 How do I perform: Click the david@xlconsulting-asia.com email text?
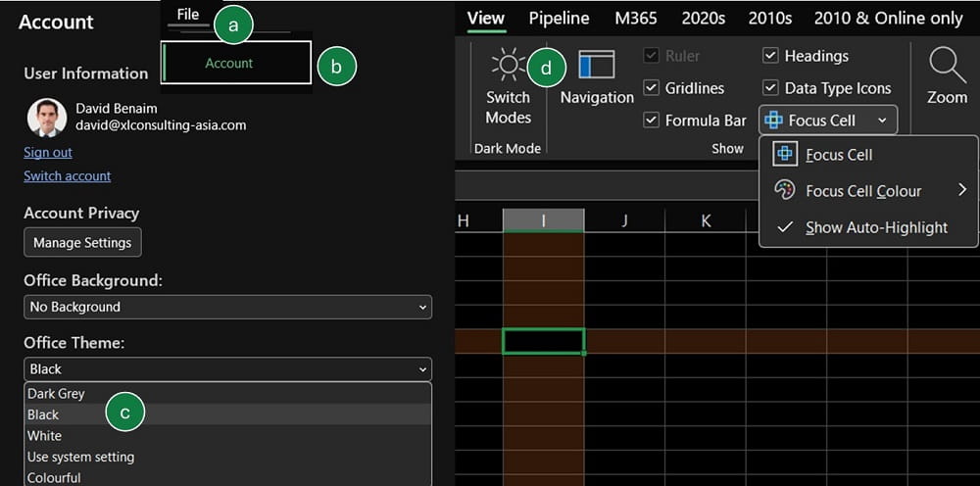161,125
